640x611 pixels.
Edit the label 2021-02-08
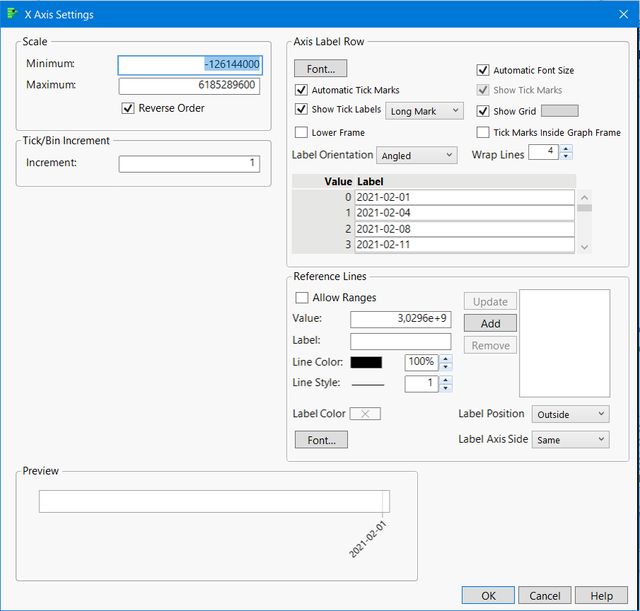click(464, 229)
